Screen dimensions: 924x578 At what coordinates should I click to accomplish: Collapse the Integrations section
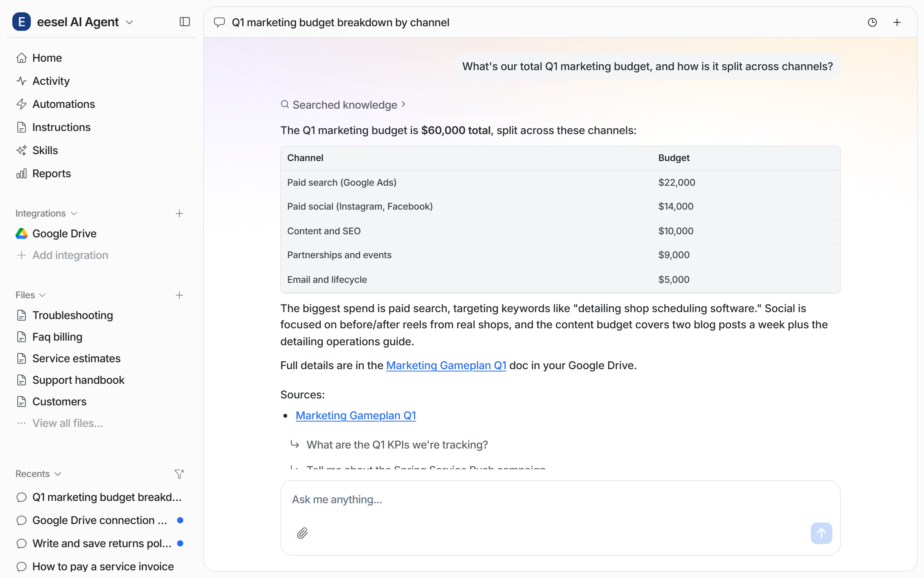tap(46, 213)
